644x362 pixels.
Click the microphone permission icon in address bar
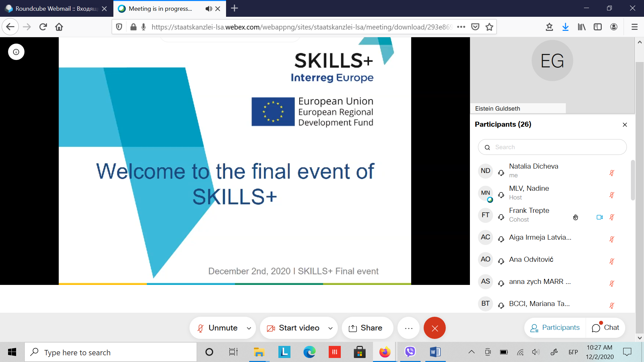(x=144, y=27)
